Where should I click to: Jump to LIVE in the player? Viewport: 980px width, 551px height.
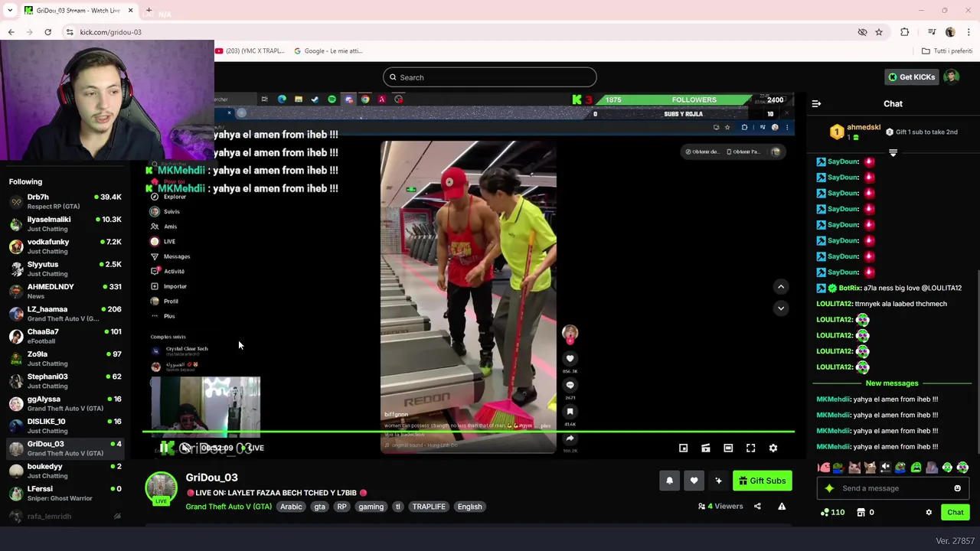click(254, 448)
